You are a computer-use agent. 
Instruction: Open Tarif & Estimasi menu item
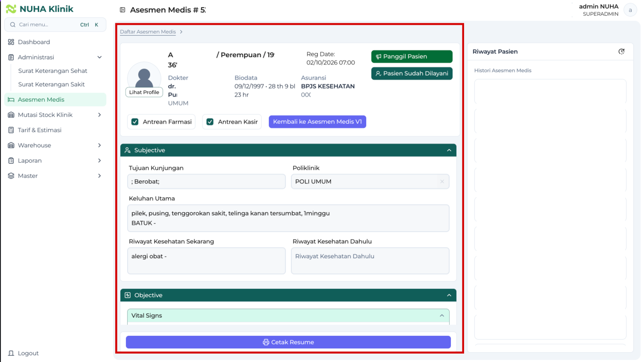(55, 130)
